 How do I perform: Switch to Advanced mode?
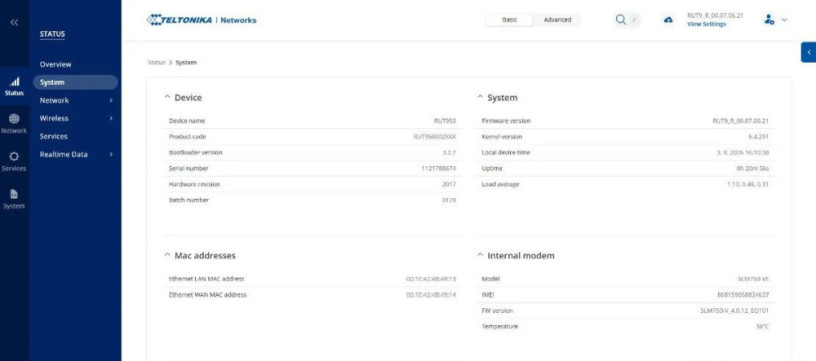557,20
